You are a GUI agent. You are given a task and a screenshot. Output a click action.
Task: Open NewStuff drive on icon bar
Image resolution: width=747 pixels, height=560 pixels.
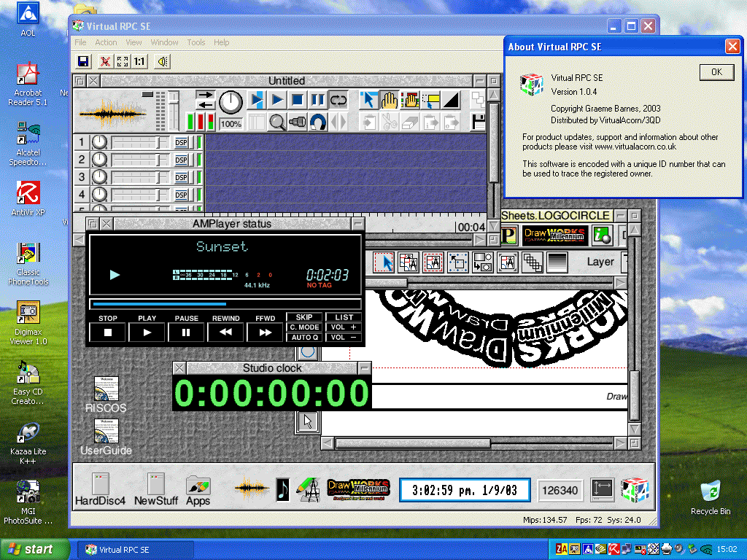[156, 489]
